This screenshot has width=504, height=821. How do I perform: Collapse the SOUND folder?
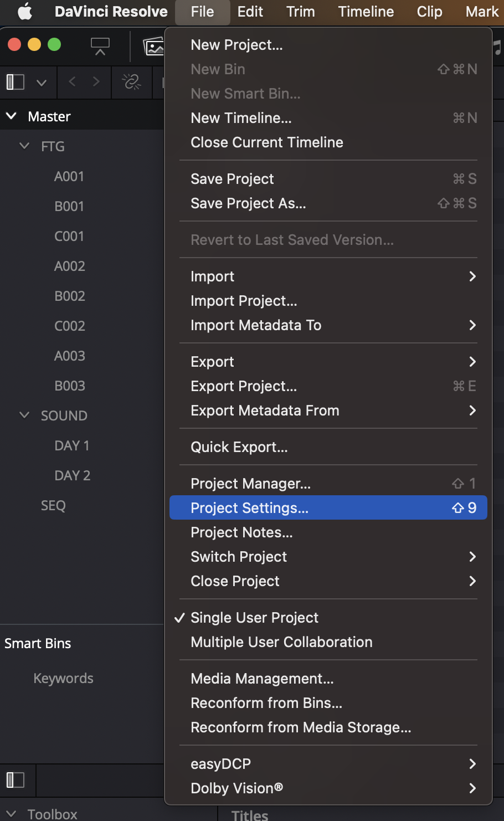coord(24,415)
